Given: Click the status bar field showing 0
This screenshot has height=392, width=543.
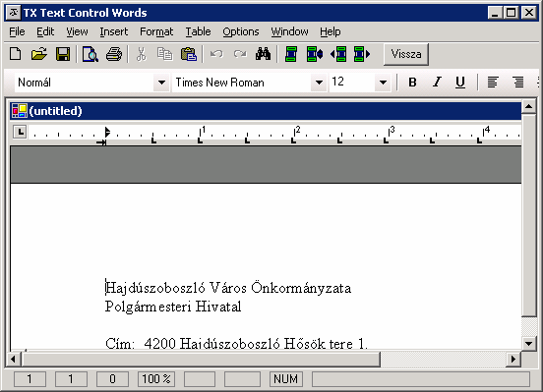Looking at the screenshot, I should tap(112, 379).
